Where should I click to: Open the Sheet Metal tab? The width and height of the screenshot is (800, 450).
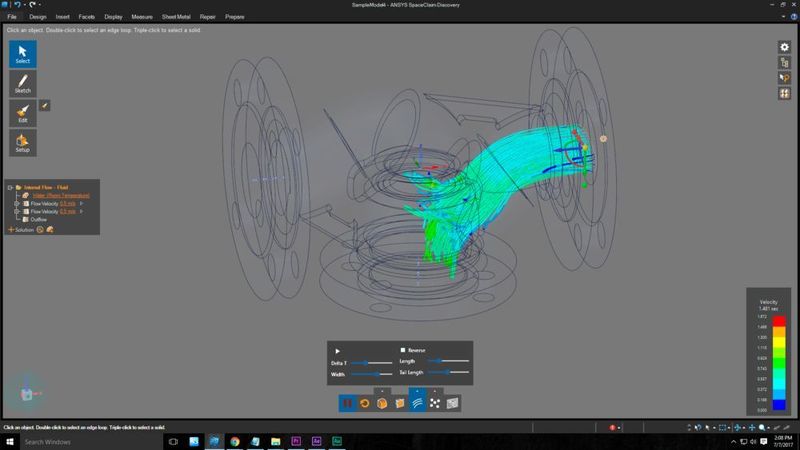pos(176,17)
